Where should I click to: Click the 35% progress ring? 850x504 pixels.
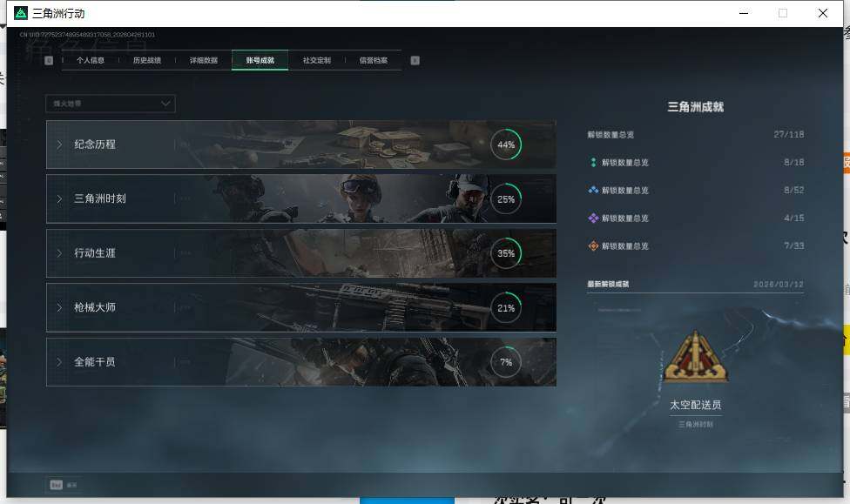pyautogui.click(x=506, y=253)
